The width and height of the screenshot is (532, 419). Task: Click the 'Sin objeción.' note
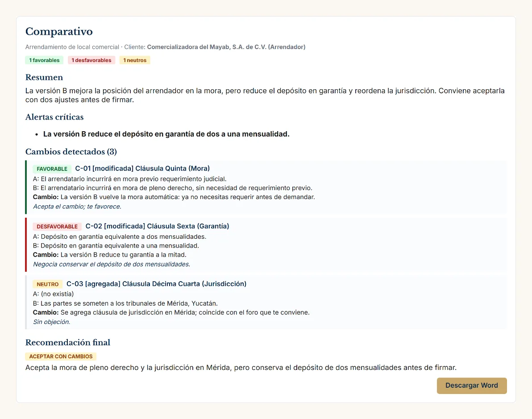52,322
